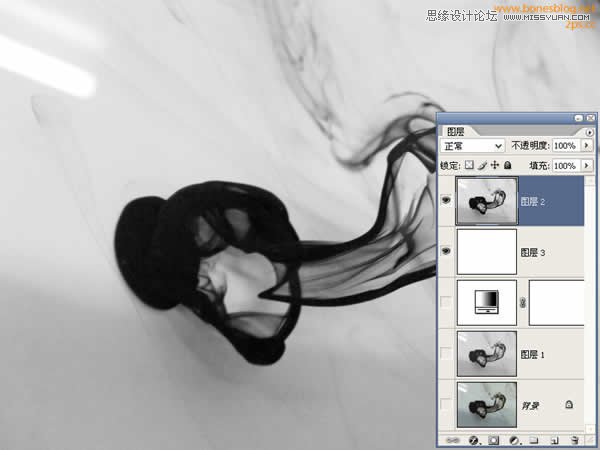Screen dimensions: 600x450
Task: Lock transparent pixels
Action: pyautogui.click(x=469, y=165)
